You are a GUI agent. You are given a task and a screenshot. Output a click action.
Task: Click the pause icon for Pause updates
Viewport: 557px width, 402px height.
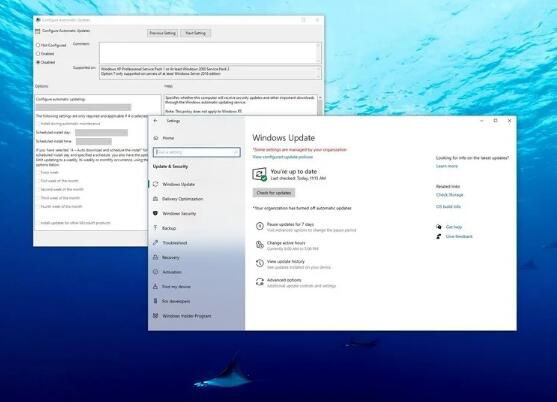(x=260, y=226)
